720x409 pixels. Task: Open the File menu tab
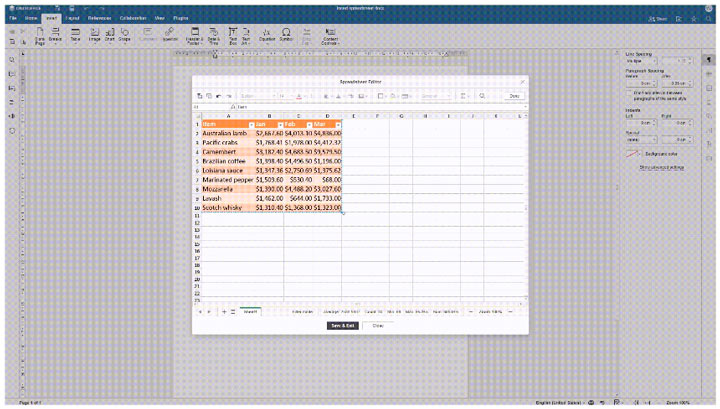pos(13,18)
